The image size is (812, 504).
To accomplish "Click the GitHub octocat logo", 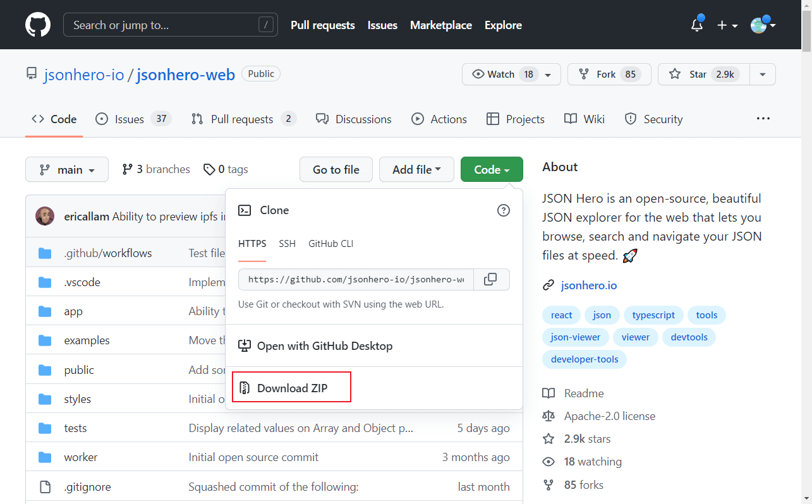I will pyautogui.click(x=37, y=25).
